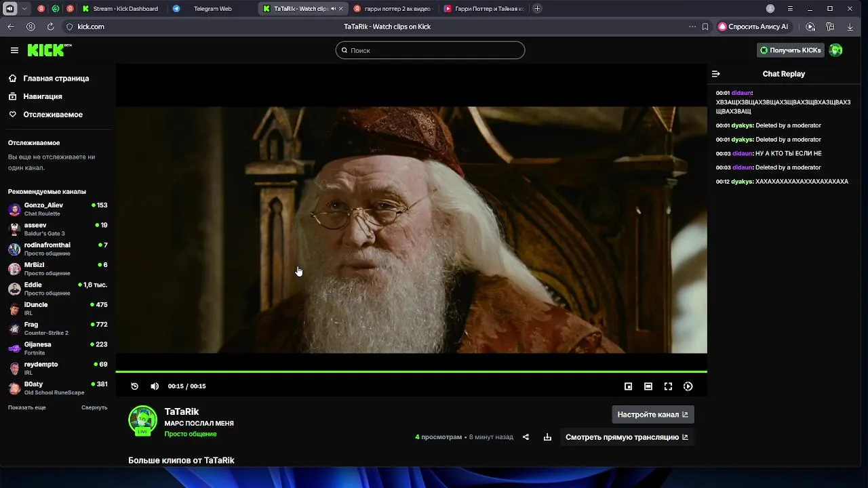Mute the clip with the volume icon
The width and height of the screenshot is (868, 488).
tap(155, 386)
